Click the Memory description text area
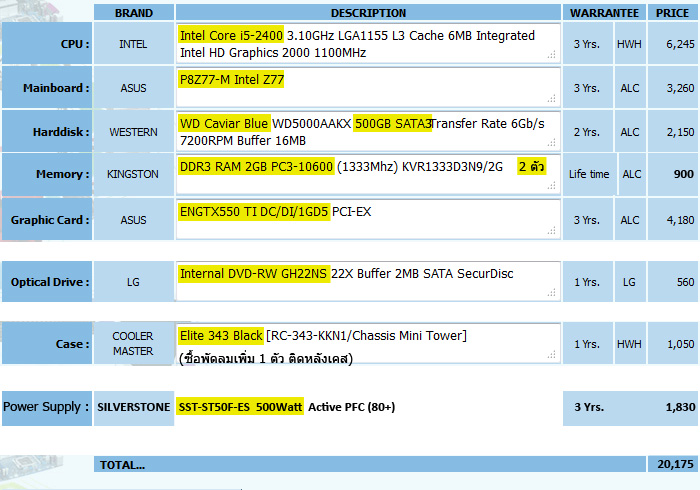The height and width of the screenshot is (490, 700). tap(368, 174)
